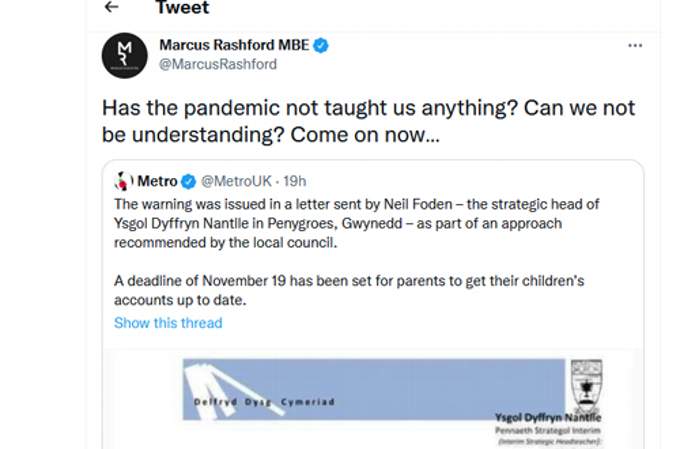Click the Metro account name
The width and height of the screenshot is (680, 449).
pyautogui.click(x=156, y=181)
